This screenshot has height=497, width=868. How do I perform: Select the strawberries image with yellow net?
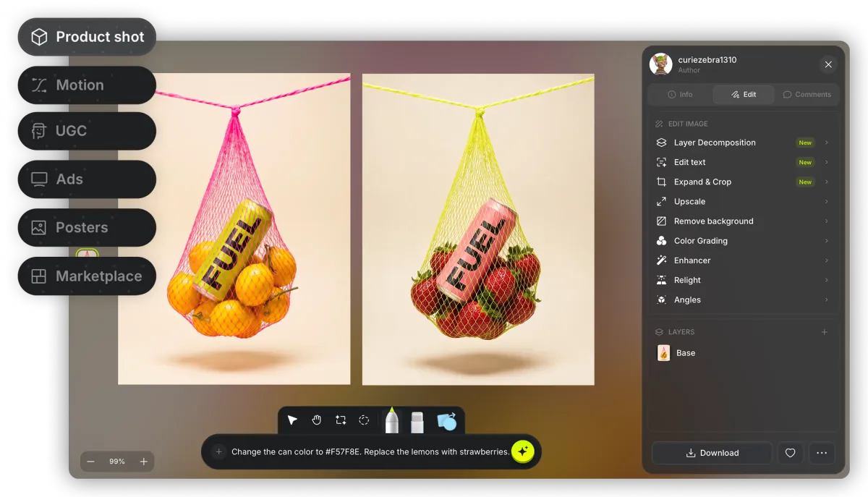478,229
